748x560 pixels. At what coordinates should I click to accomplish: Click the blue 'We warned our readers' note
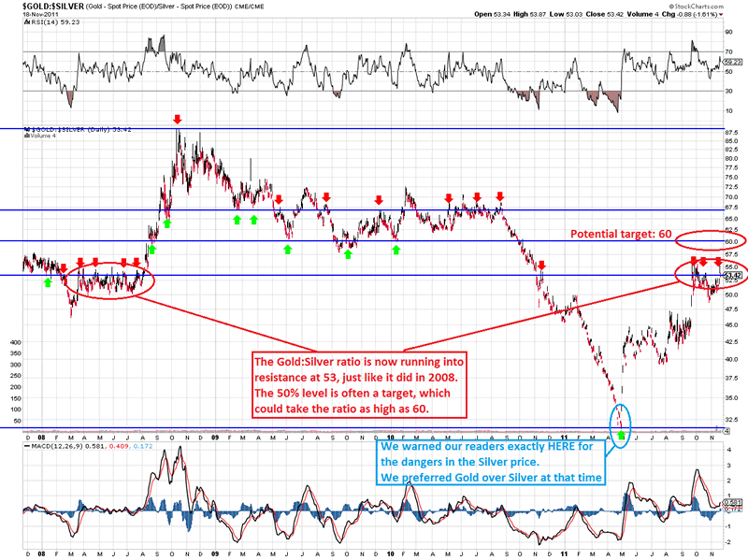[491, 462]
